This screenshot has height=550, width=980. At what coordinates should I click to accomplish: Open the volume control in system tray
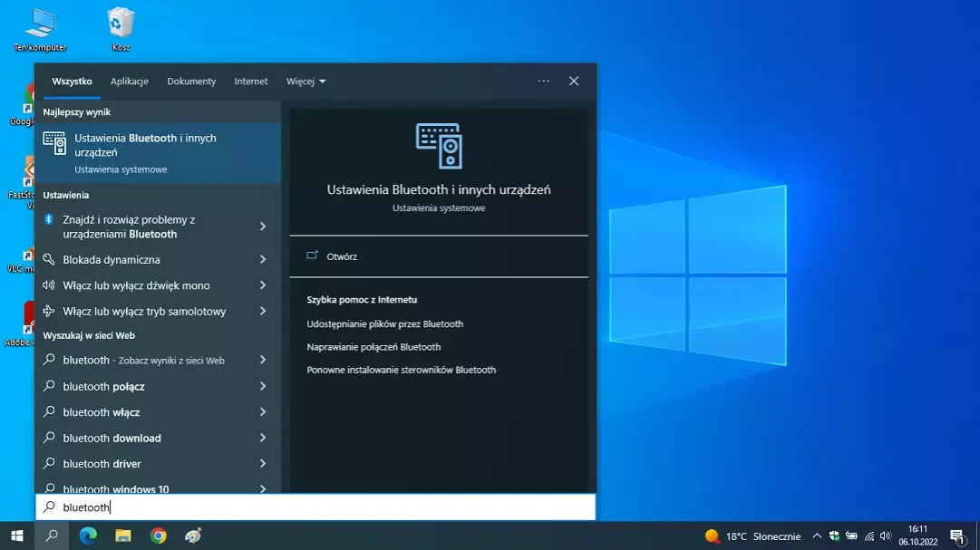886,536
